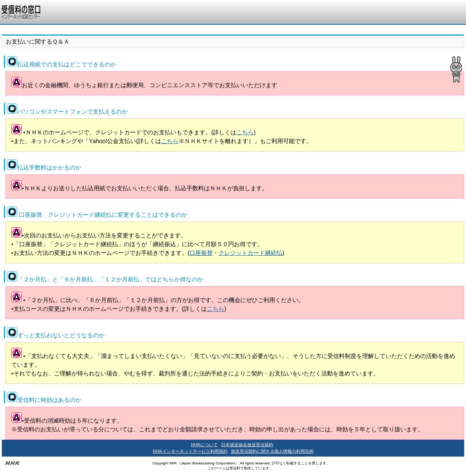Click the お支払いに関するＱ＆Ａ heading bar
Viewport: 466px width, 476px height.
(x=233, y=42)
